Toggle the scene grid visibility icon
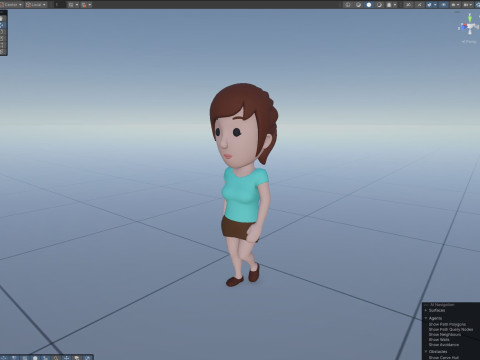This screenshot has height=360, width=480. (x=71, y=5)
